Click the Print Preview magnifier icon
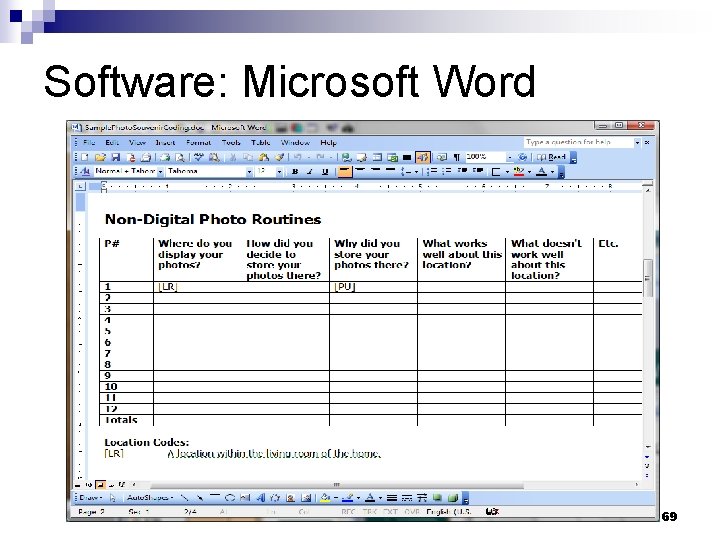The width and height of the screenshot is (720, 540). 180,158
